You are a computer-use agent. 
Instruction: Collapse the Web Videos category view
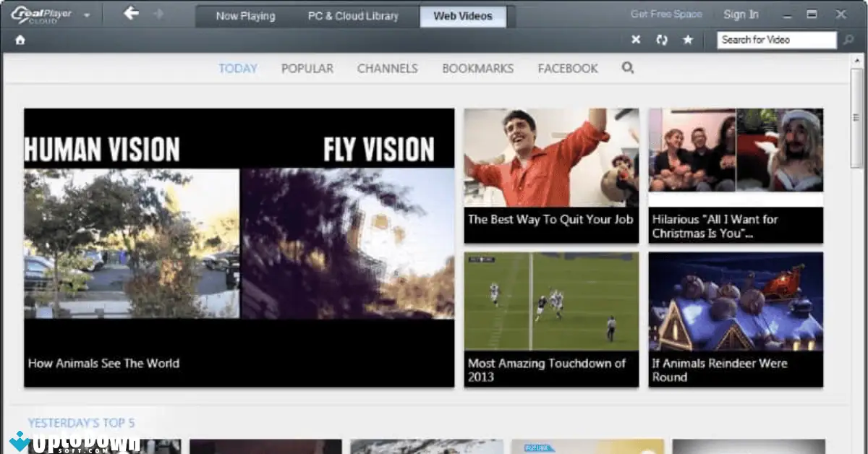pyautogui.click(x=464, y=16)
